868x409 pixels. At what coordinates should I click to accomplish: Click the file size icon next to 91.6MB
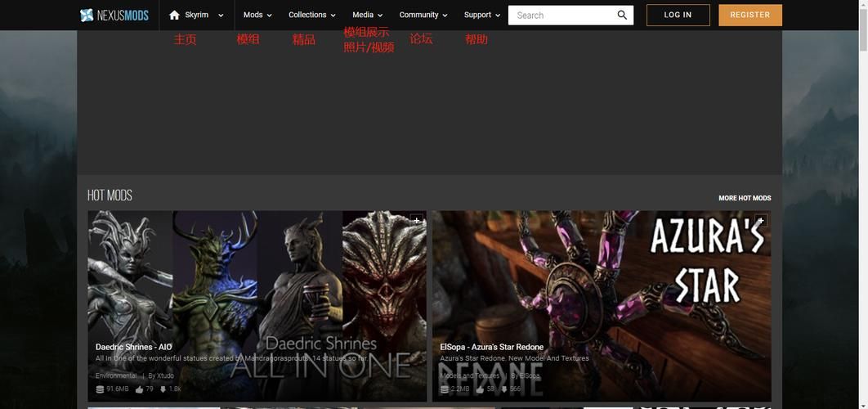point(100,389)
